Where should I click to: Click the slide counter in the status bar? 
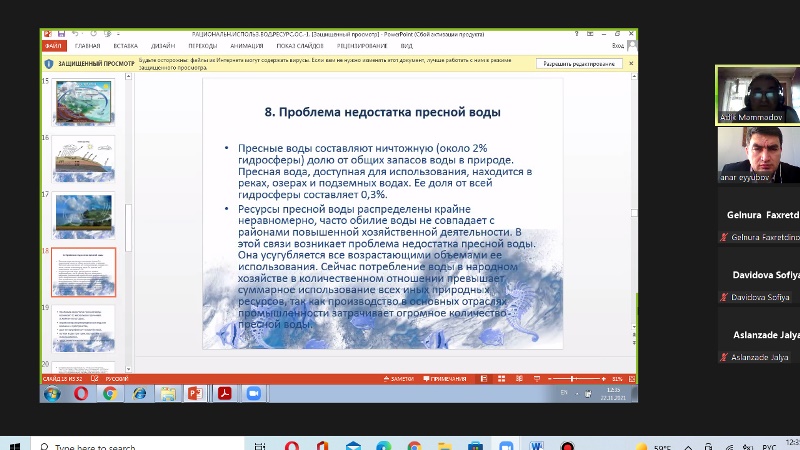click(62, 379)
